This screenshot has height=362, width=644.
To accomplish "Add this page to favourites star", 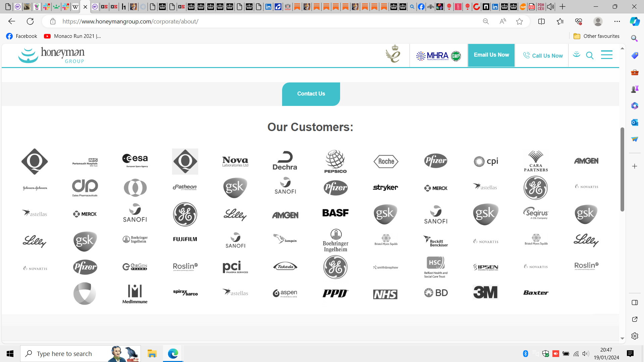I will coord(520,21).
